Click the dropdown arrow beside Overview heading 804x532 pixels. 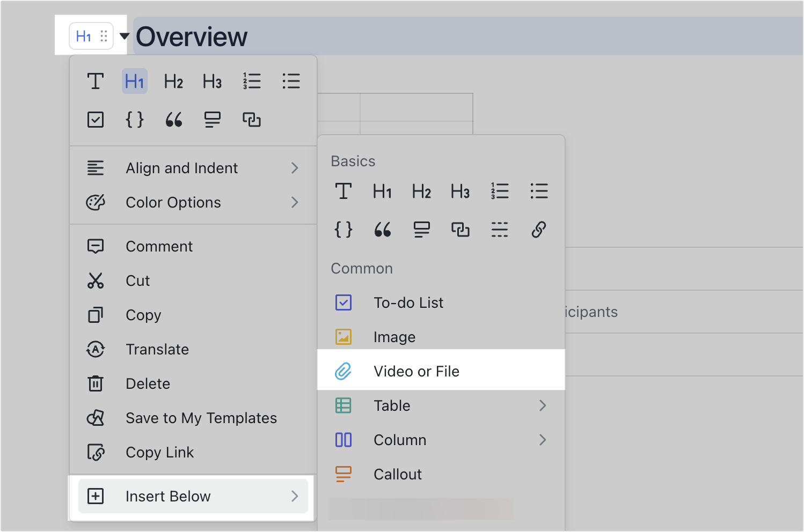125,36
